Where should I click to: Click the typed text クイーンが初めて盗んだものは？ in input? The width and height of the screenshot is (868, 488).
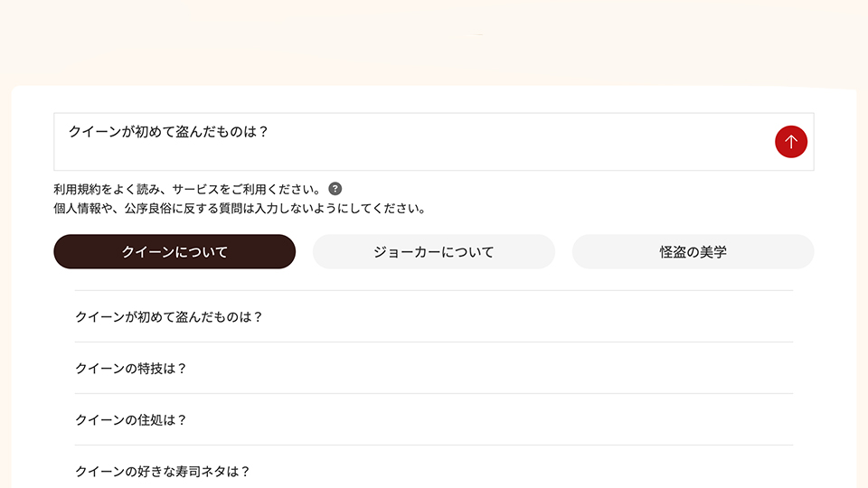(x=169, y=132)
